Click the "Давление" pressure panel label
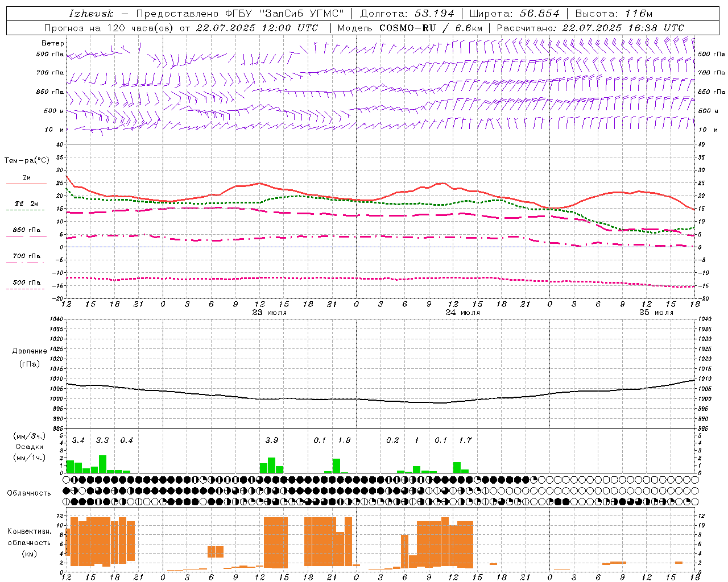 (30, 351)
